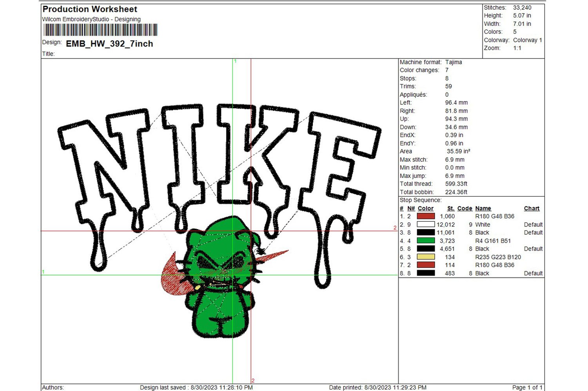
Task: Choose the green R4 G161 B51 swatch
Action: (426, 241)
